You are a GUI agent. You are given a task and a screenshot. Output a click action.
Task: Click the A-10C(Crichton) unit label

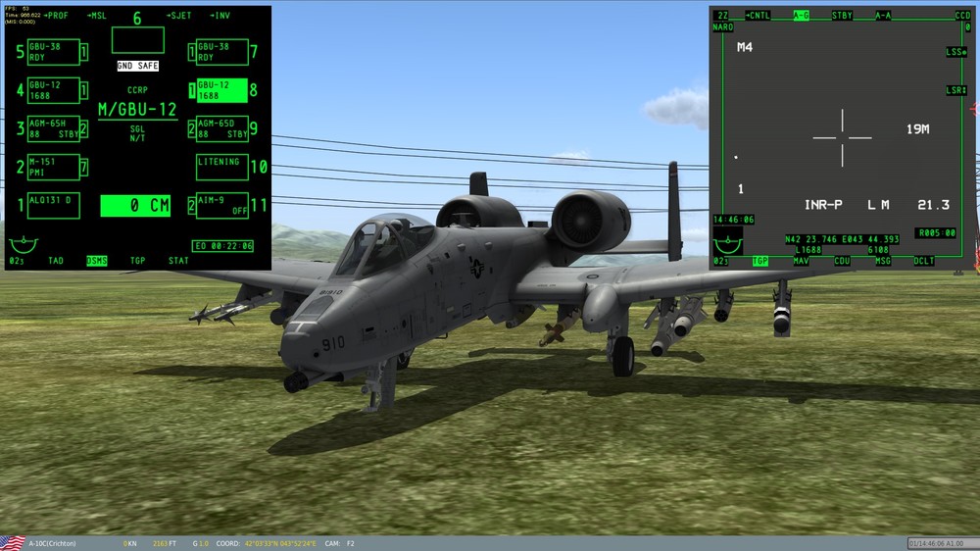53,543
